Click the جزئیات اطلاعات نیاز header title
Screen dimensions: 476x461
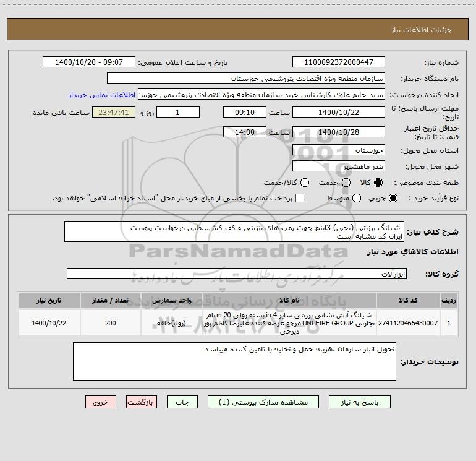click(x=422, y=30)
